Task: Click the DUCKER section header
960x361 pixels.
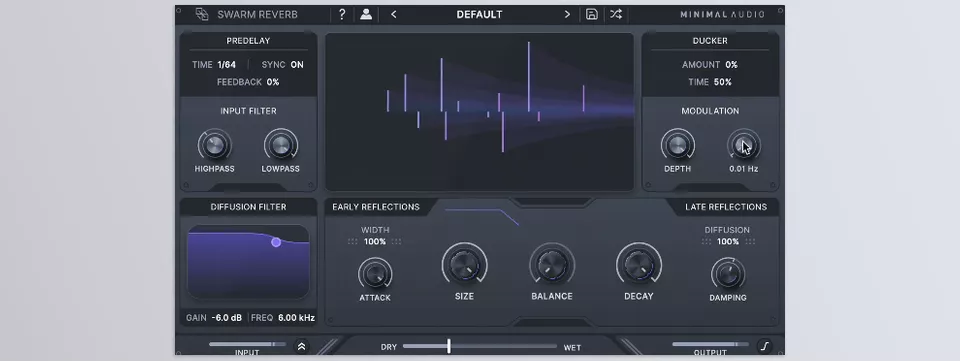Action: coord(710,40)
